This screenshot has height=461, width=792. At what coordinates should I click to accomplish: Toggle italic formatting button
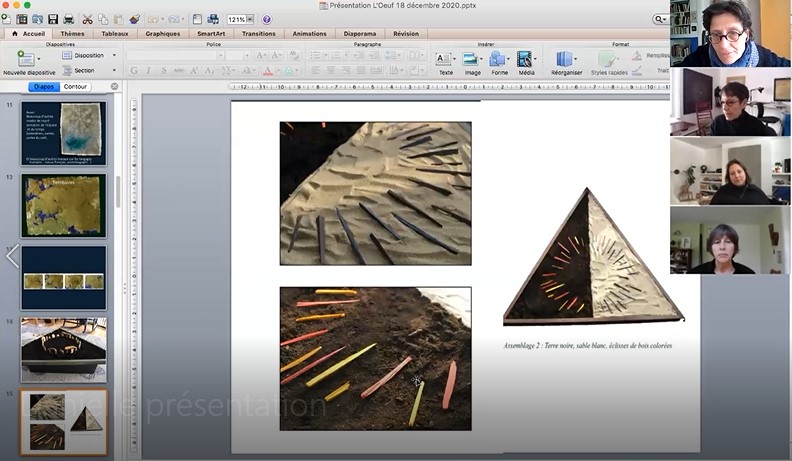pos(148,71)
